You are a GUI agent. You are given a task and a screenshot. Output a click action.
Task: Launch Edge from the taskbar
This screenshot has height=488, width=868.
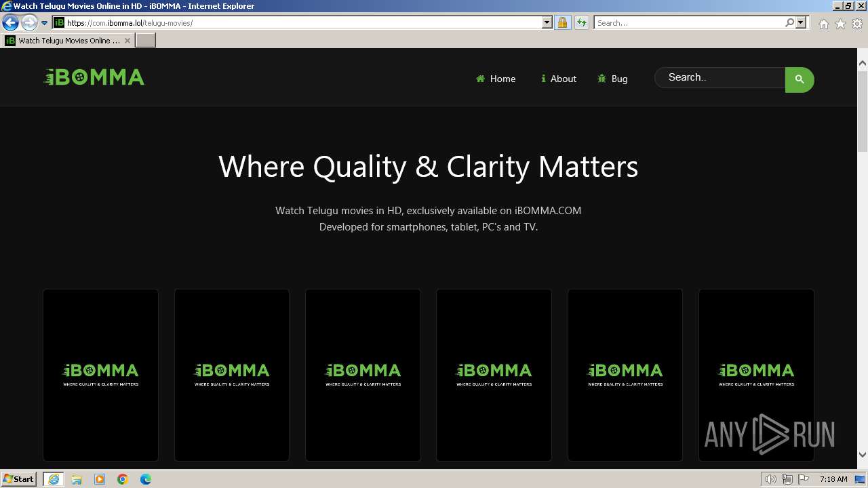click(x=146, y=479)
